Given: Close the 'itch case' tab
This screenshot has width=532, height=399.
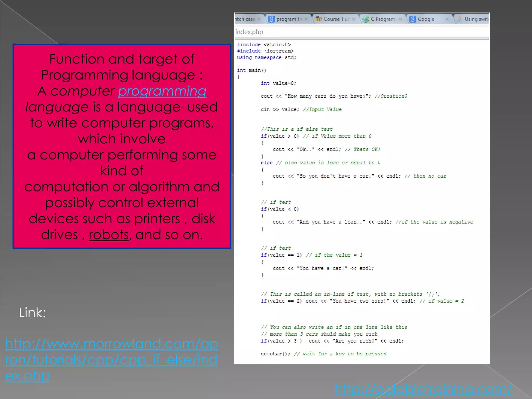Looking at the screenshot, I should (259, 19).
